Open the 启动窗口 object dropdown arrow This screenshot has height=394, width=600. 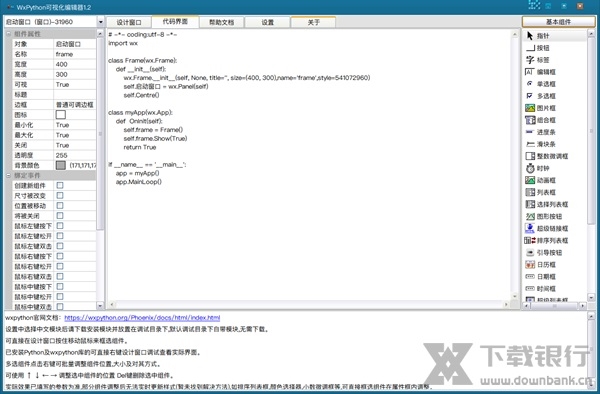pyautogui.click(x=101, y=22)
